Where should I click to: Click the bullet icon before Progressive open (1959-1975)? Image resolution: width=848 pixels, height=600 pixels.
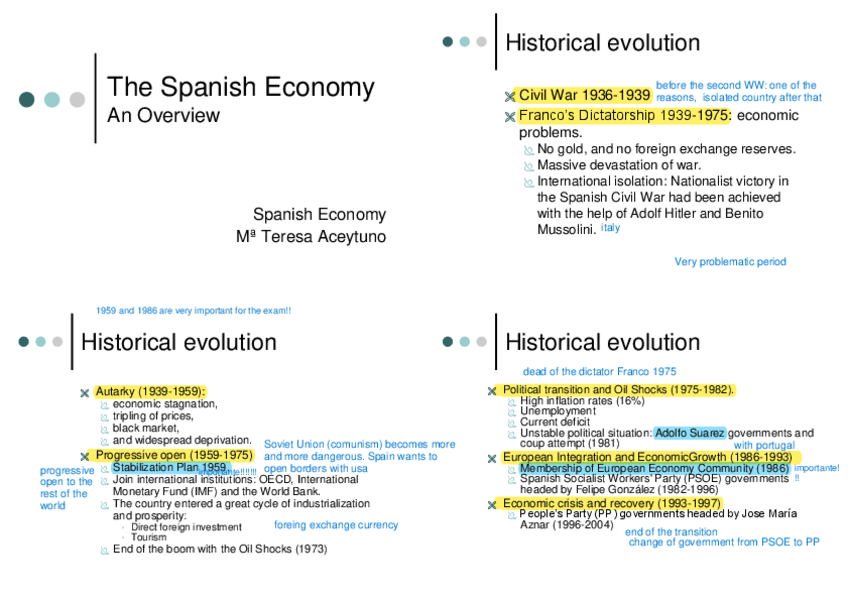pyautogui.click(x=85, y=455)
